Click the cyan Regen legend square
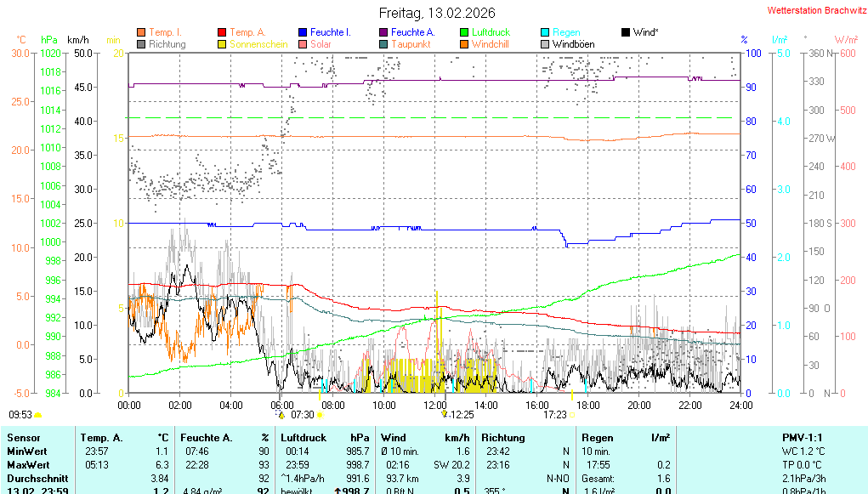Viewport: 868px width, 494px height. pos(545,32)
